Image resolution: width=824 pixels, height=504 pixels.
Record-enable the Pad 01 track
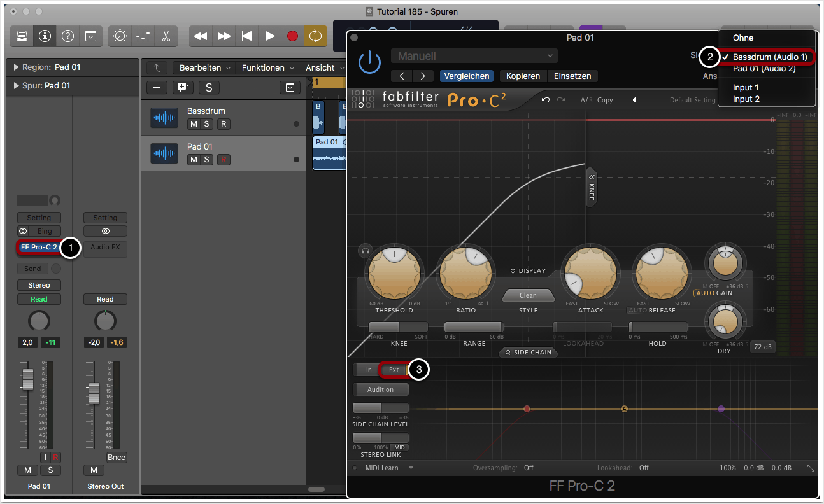click(x=224, y=160)
